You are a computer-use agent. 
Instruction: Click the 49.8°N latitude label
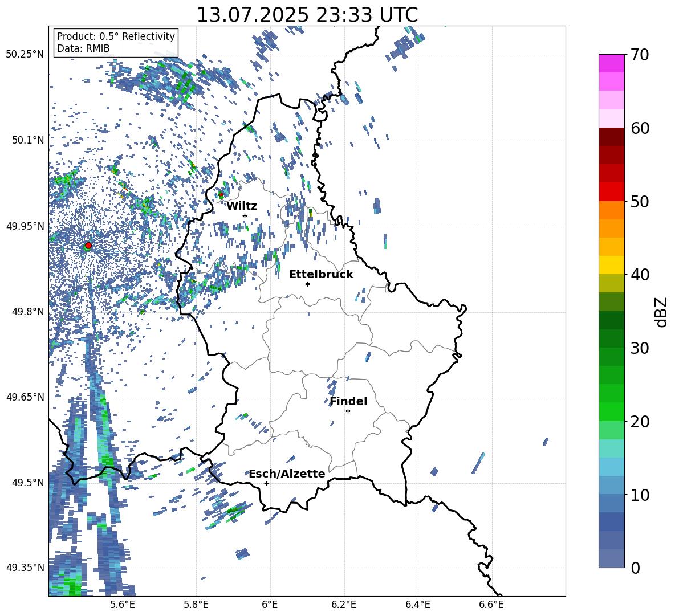[28, 312]
